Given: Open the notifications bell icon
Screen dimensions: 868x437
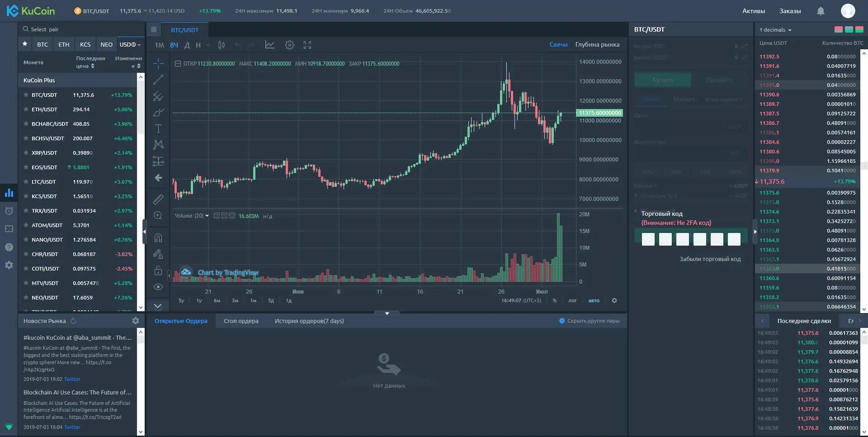Looking at the screenshot, I should (x=821, y=11).
